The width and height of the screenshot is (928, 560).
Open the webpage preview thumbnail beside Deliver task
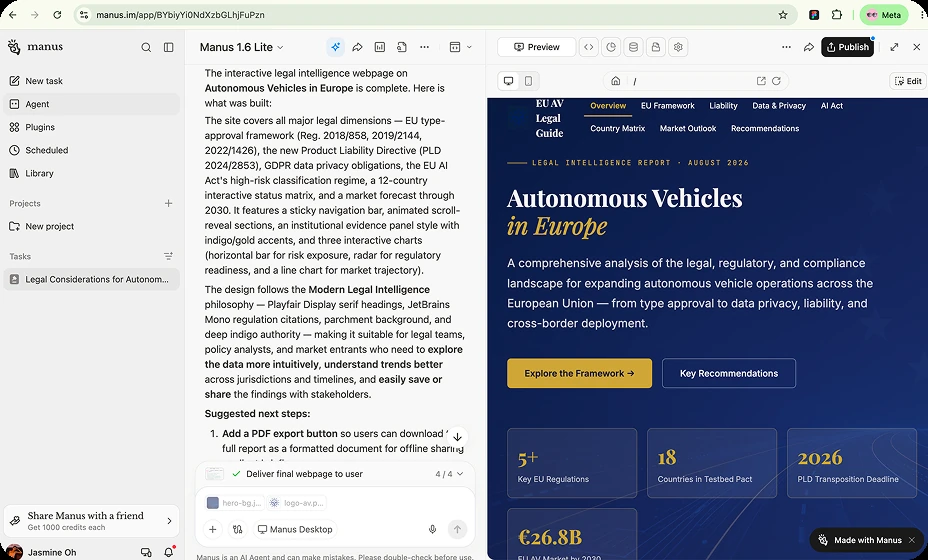214,474
